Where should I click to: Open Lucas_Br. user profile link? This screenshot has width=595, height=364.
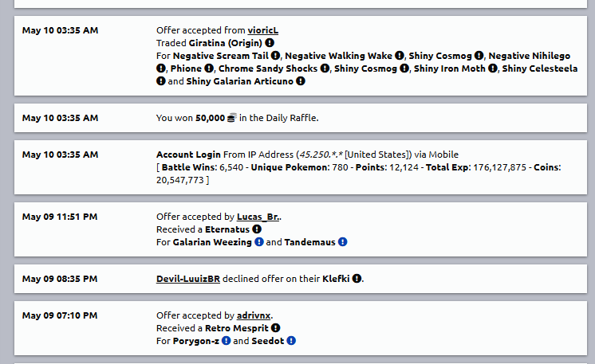click(x=258, y=217)
